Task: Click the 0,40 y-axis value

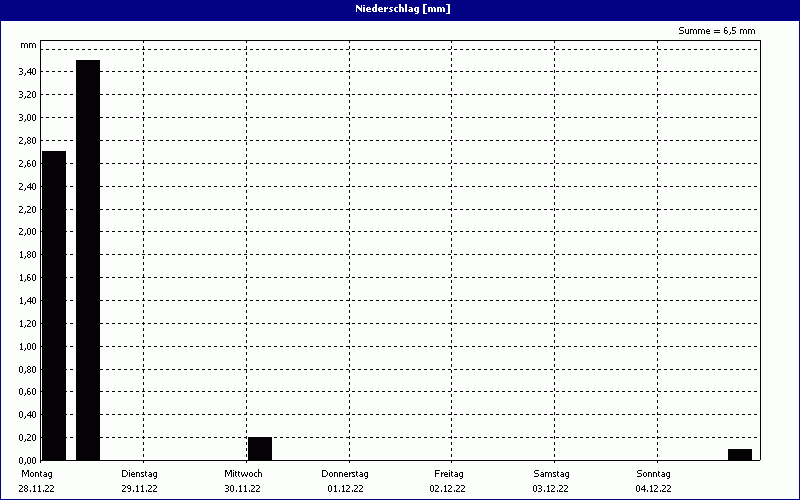Action: pyautogui.click(x=27, y=415)
